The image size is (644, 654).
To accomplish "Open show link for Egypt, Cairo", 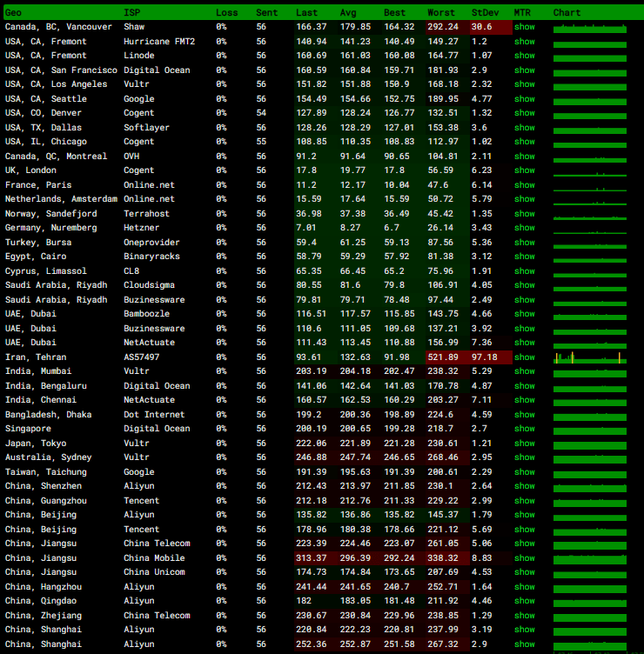I will click(x=524, y=257).
